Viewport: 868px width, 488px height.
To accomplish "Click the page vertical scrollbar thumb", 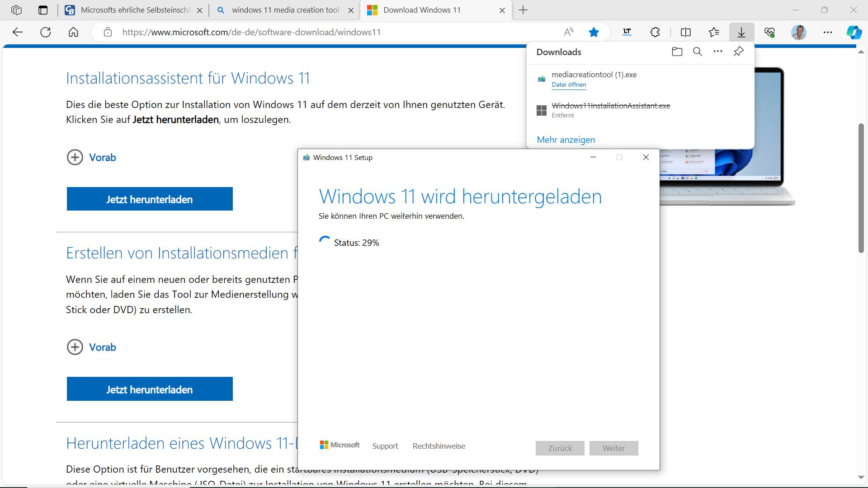I will tap(861, 188).
